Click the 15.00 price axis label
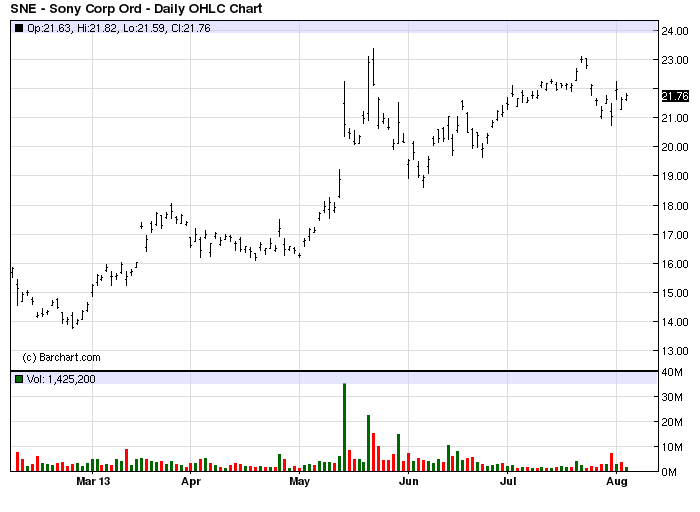 pos(675,293)
